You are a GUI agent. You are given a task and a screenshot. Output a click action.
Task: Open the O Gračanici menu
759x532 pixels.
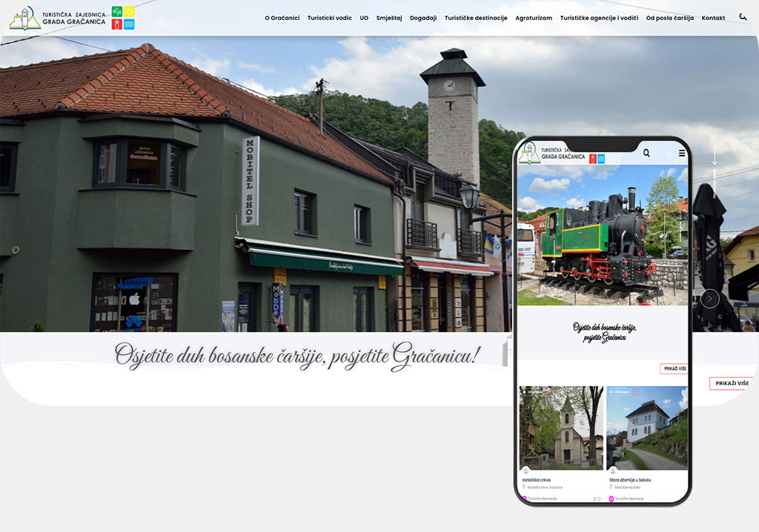282,18
